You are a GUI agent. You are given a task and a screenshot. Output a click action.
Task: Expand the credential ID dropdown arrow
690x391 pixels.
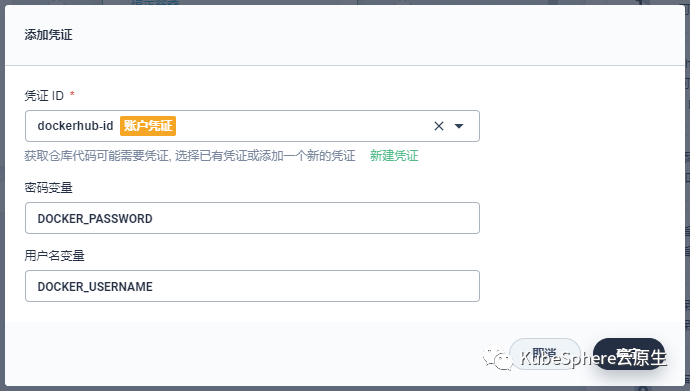[x=459, y=126]
